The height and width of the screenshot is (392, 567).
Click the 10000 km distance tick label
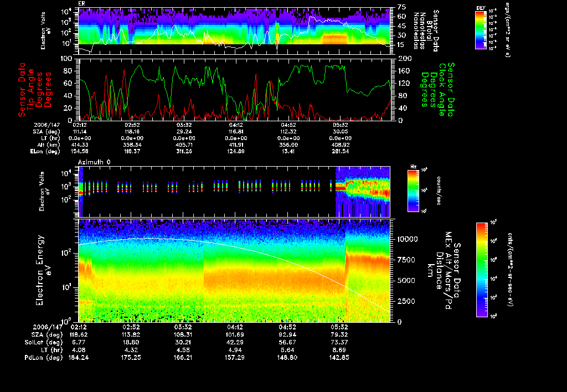408,239
